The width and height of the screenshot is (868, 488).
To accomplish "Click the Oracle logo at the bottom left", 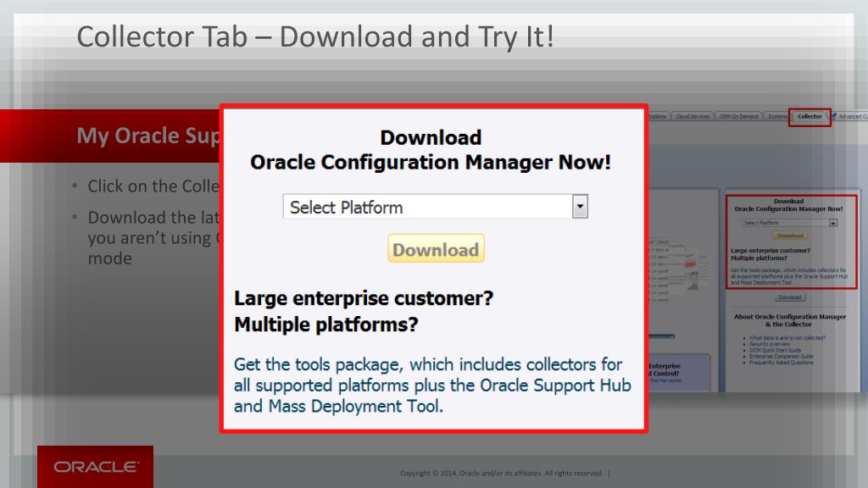I will [x=95, y=467].
